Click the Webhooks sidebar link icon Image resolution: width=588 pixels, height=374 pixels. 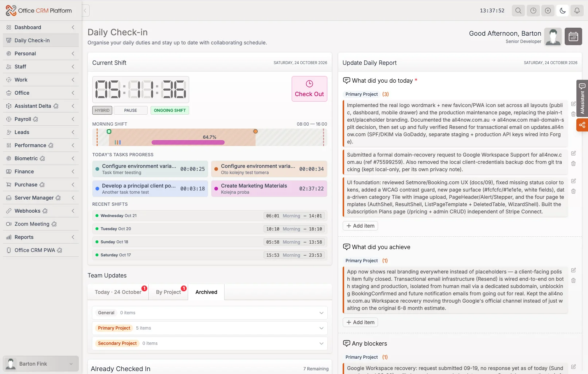click(9, 211)
